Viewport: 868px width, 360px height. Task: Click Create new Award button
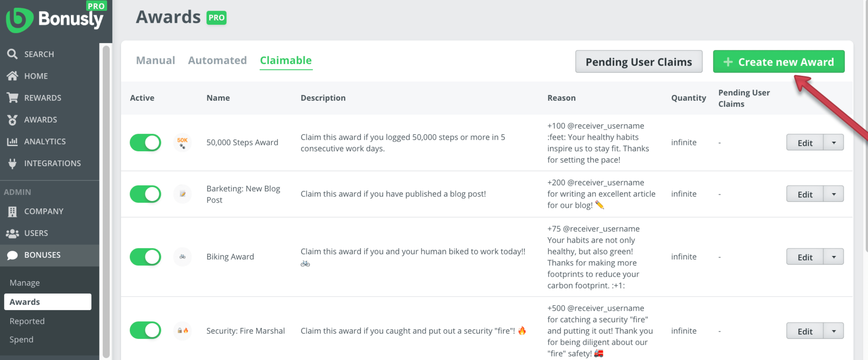click(x=779, y=62)
